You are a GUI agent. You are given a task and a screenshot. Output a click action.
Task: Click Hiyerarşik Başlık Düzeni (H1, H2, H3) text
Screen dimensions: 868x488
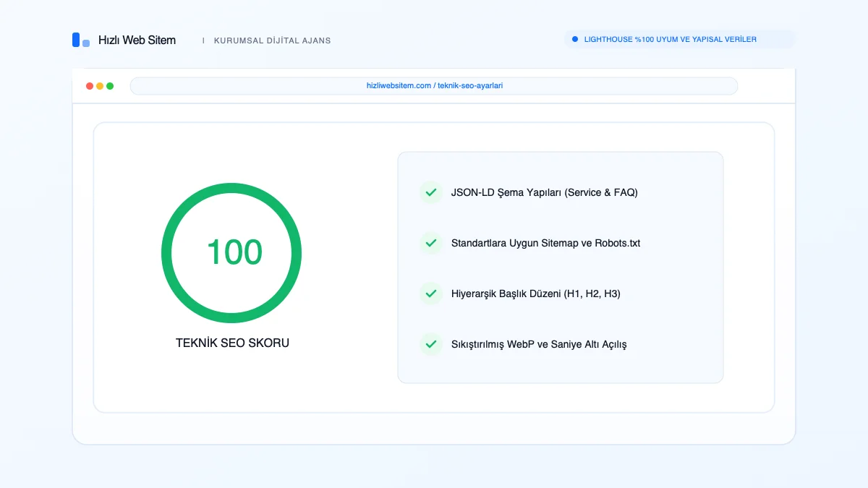[536, 294]
